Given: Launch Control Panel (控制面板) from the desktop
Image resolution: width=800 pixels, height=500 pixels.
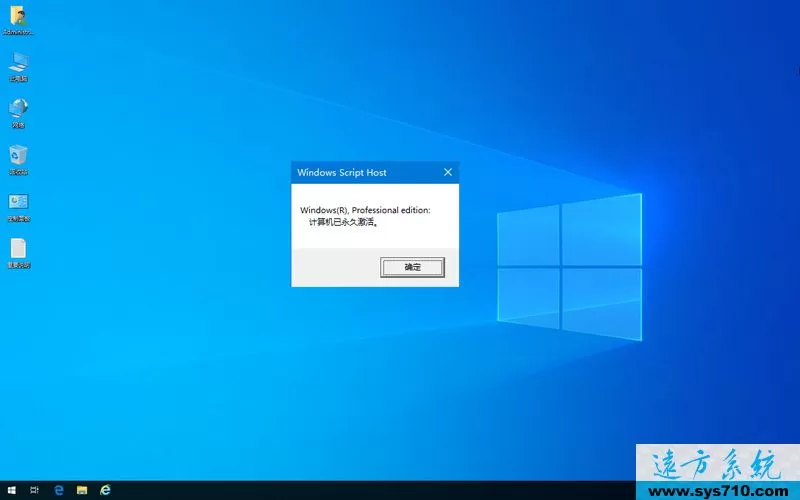Looking at the screenshot, I should [18, 203].
